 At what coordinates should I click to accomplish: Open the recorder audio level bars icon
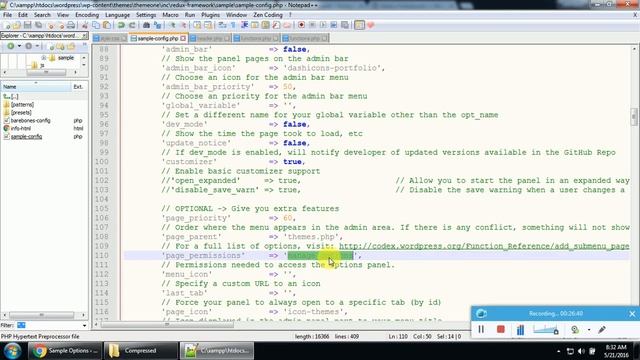click(520, 330)
